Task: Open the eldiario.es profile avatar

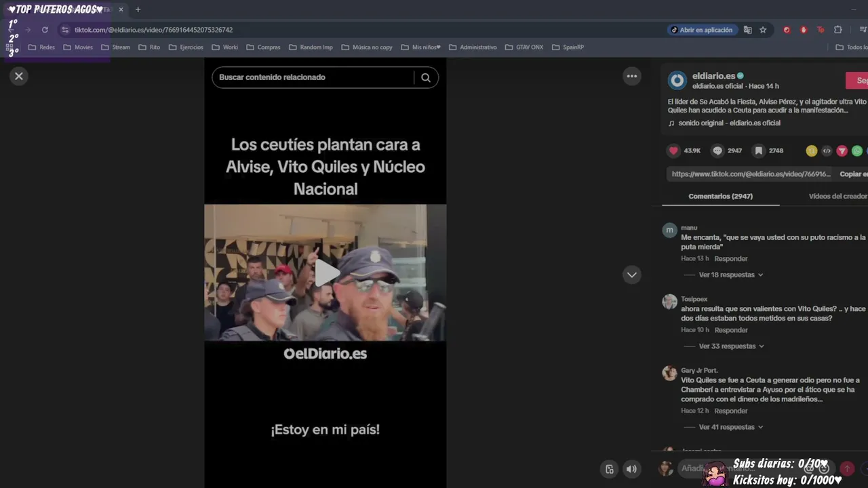Action: point(677,81)
